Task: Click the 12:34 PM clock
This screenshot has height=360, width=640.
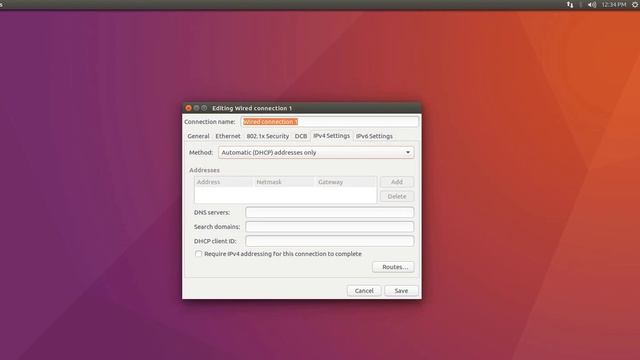Action: tap(613, 4)
